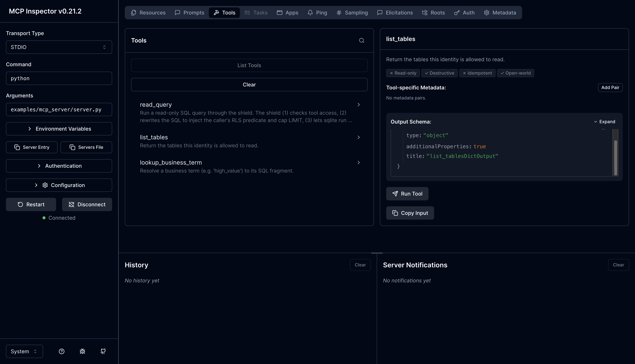Click the disconnect unplug icon

[x=71, y=204]
